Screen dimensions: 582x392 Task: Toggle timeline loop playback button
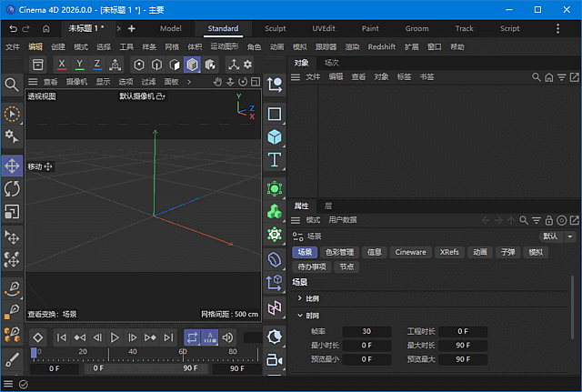tap(192, 337)
